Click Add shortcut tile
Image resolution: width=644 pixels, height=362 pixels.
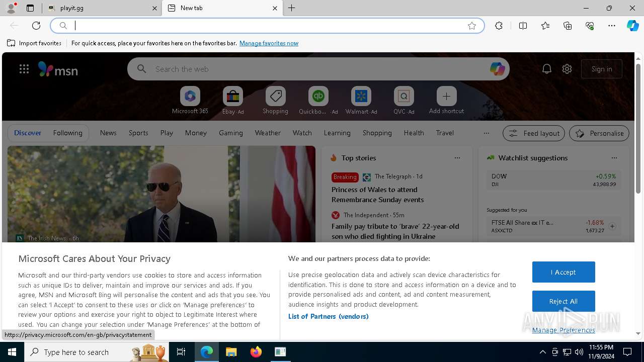(x=447, y=101)
